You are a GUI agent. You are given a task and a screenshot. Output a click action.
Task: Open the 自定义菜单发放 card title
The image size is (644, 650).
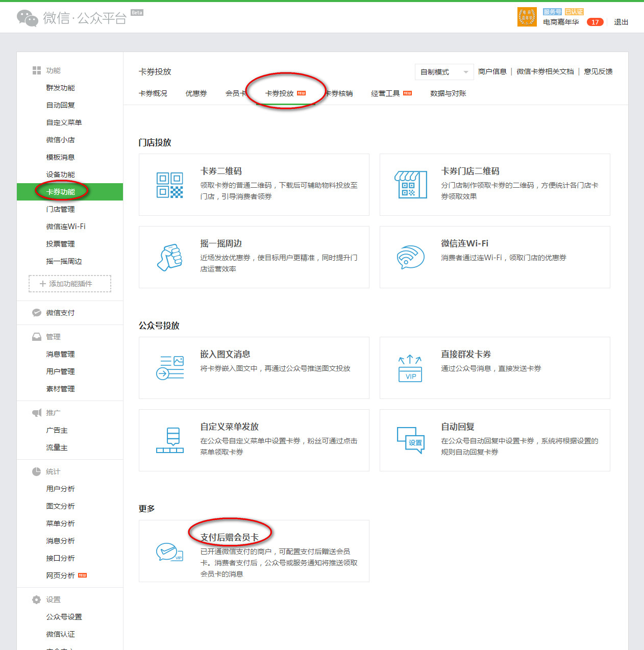pos(230,427)
